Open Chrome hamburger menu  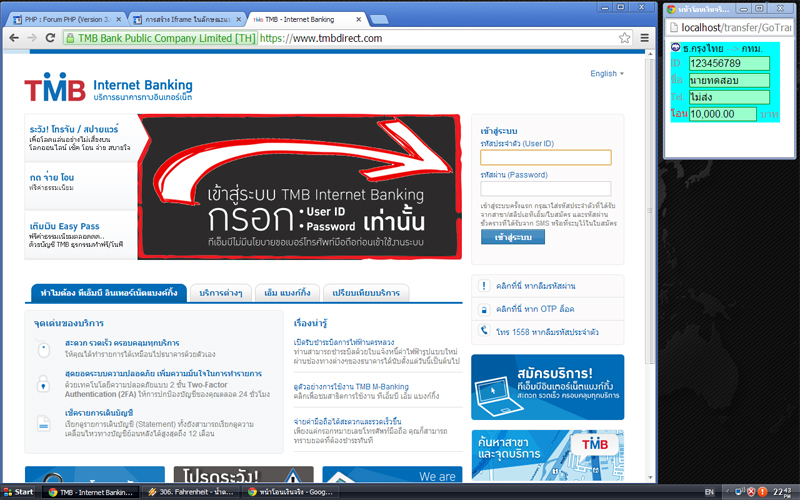click(645, 38)
